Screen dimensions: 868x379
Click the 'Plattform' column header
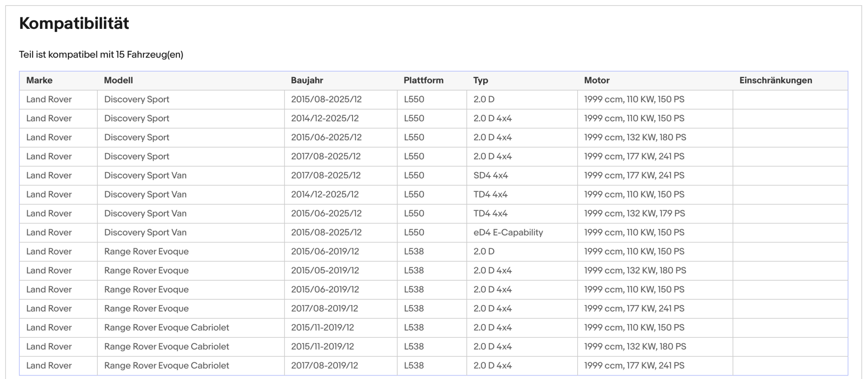(424, 81)
